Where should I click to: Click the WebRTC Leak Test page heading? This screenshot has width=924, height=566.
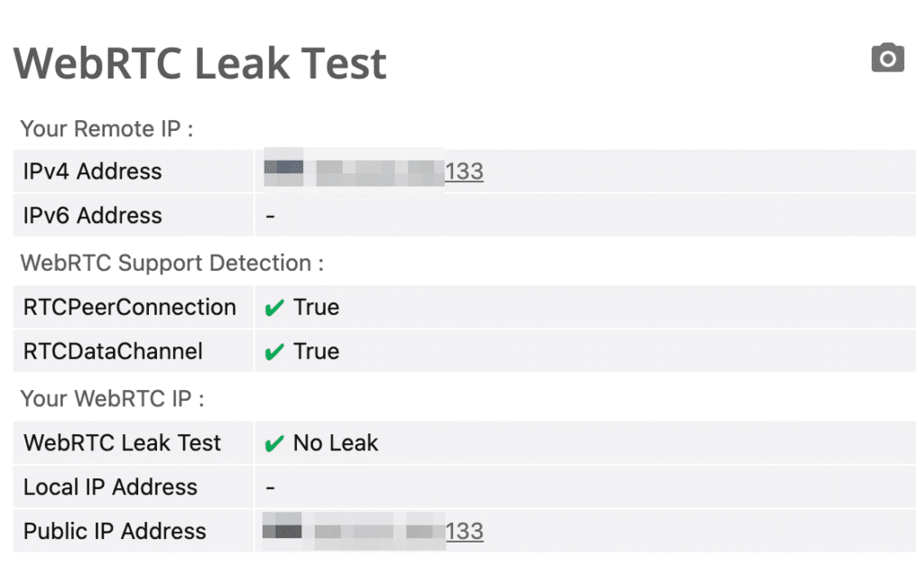coord(200,63)
